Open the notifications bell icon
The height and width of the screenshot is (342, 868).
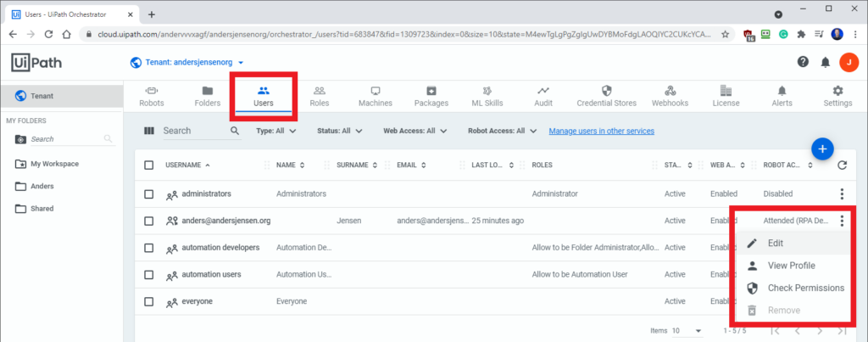pos(826,63)
